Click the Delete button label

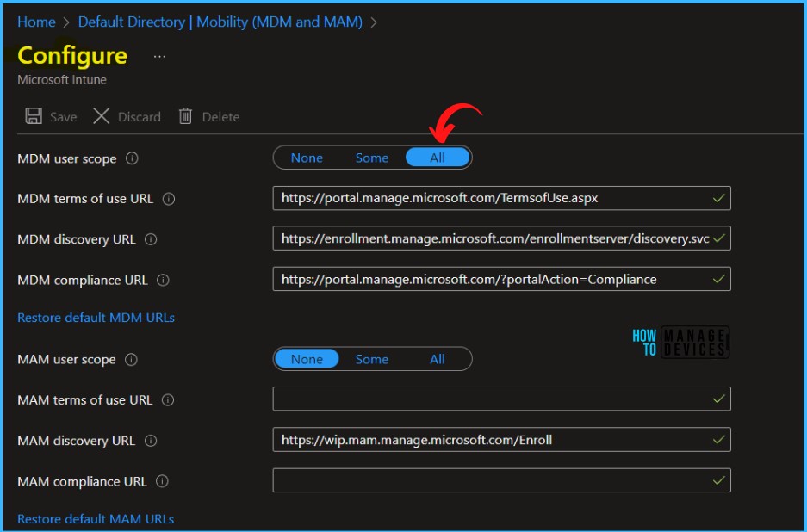[220, 117]
